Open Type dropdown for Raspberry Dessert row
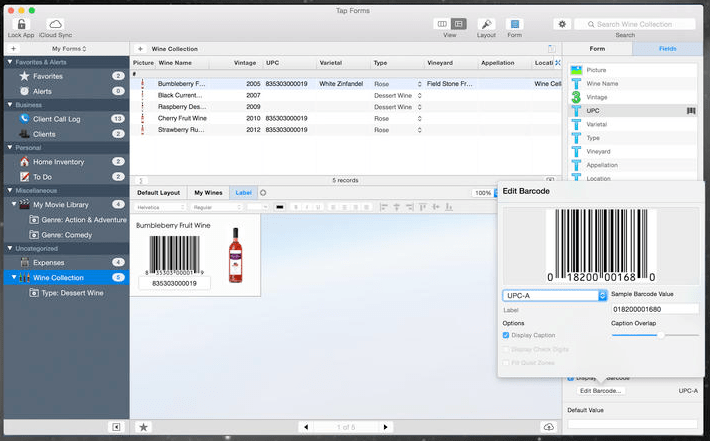Screen dimensions: 710x441 pos(419,107)
